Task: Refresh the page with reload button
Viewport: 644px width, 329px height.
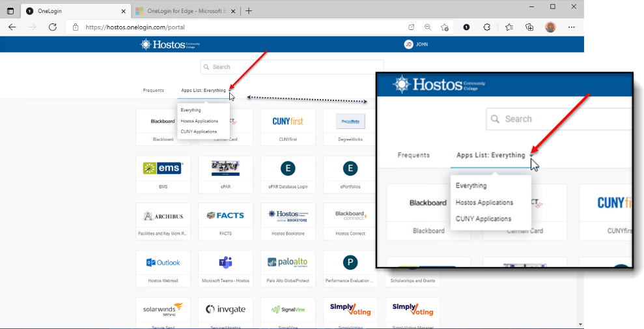Action: [x=53, y=27]
